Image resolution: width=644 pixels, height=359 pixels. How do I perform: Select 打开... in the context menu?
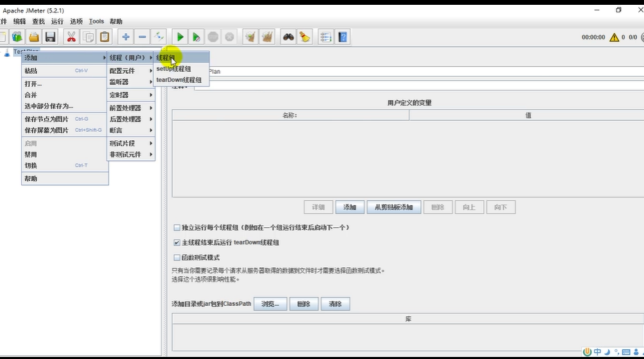tap(65, 84)
